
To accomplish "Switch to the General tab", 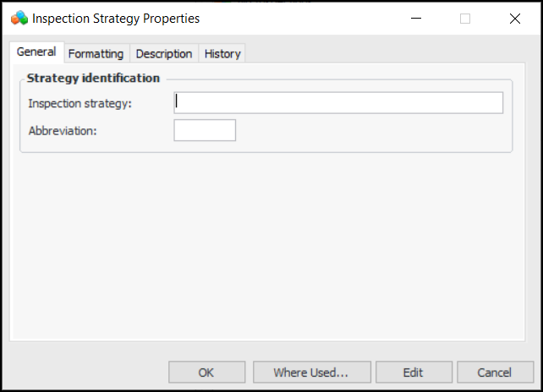I will (36, 52).
